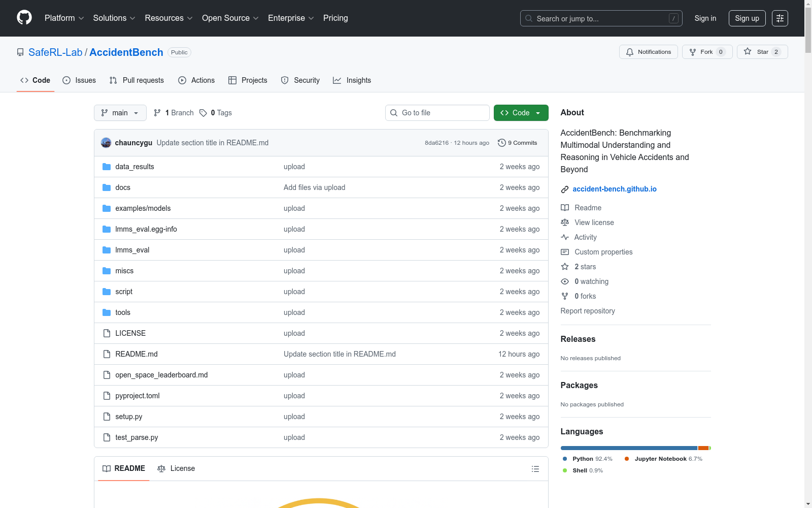Expand the Platform menu
This screenshot has width=812, height=508.
point(64,18)
